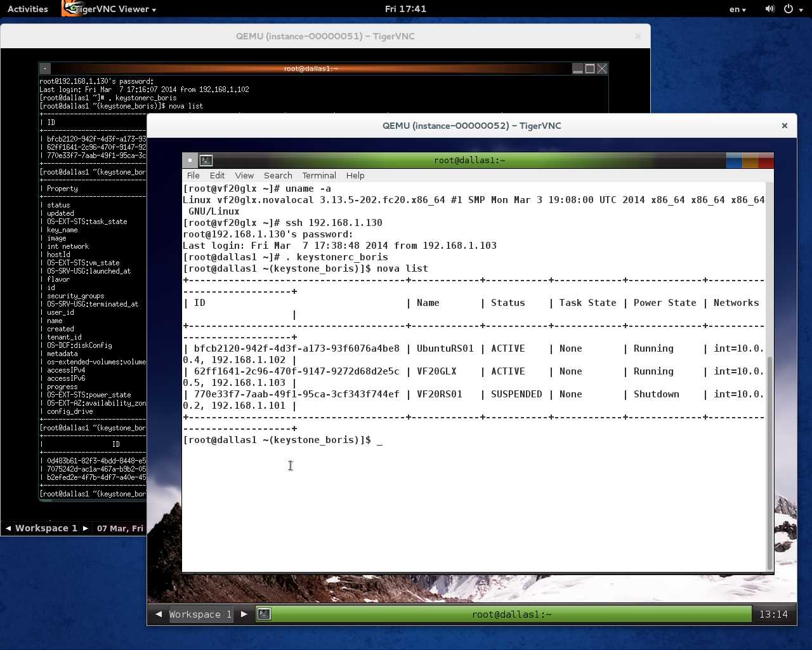Screen dimensions: 812x650
Task: Click the SUSPENDED status cell
Action: tap(516, 394)
